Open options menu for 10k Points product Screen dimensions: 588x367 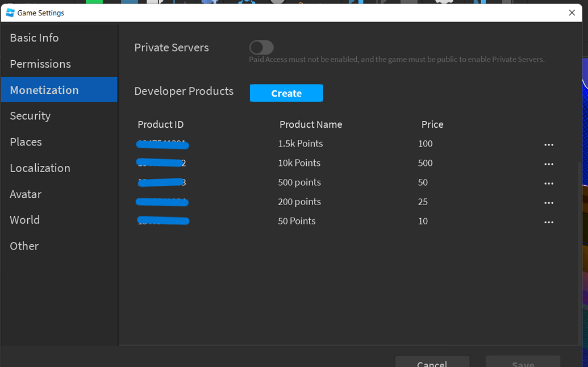pyautogui.click(x=549, y=164)
